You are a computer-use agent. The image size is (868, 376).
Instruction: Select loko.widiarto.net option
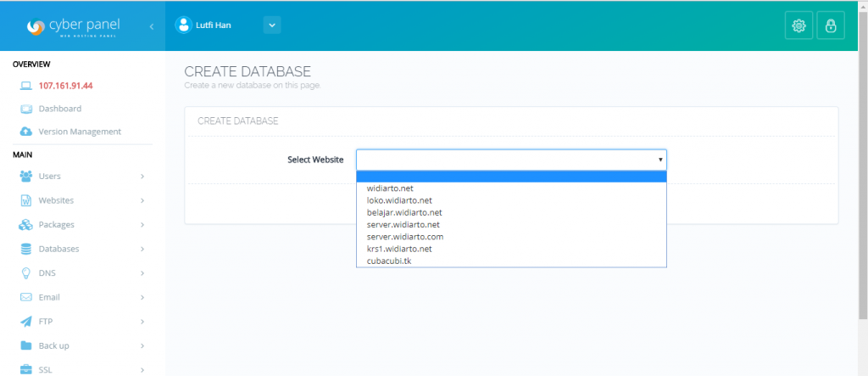511,200
